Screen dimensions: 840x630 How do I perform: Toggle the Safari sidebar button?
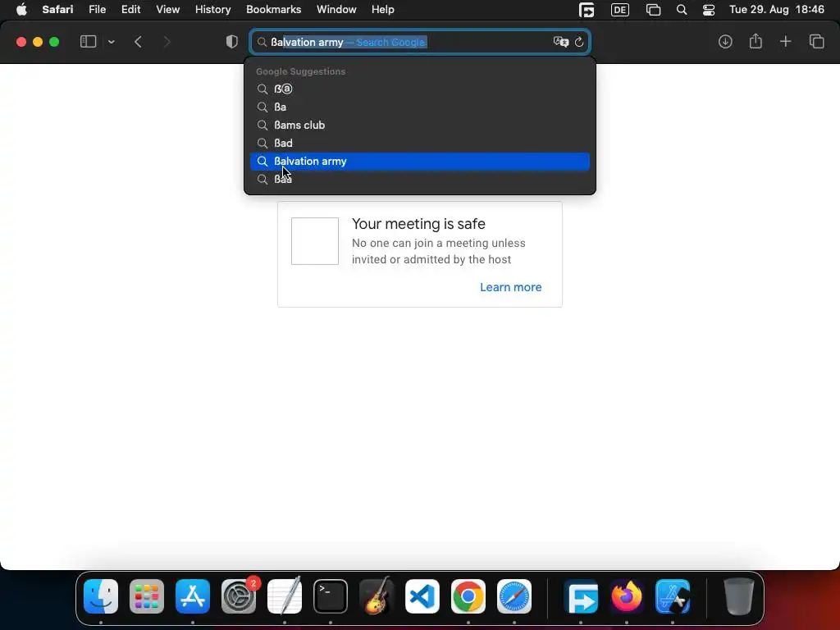point(88,42)
